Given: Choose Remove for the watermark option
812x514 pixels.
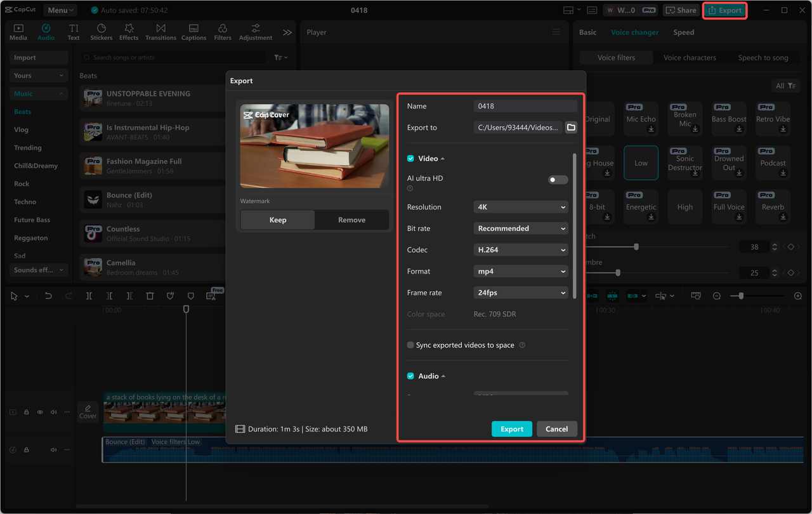Looking at the screenshot, I should (351, 220).
